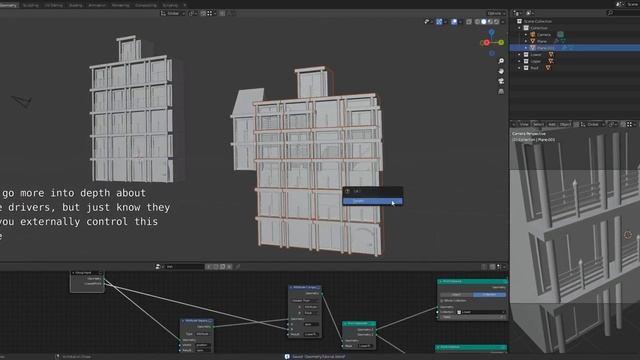The width and height of the screenshot is (640, 360).
Task: Click the green Y axis on navigation gizmo
Action: pos(501,42)
